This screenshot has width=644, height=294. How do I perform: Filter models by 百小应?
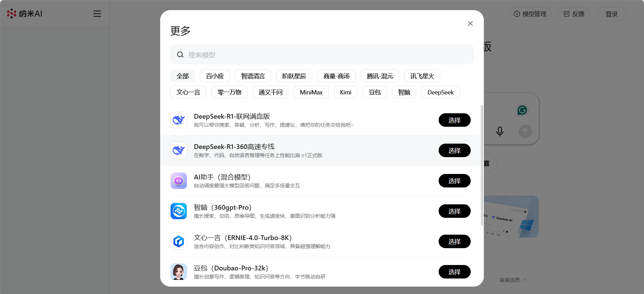click(215, 76)
